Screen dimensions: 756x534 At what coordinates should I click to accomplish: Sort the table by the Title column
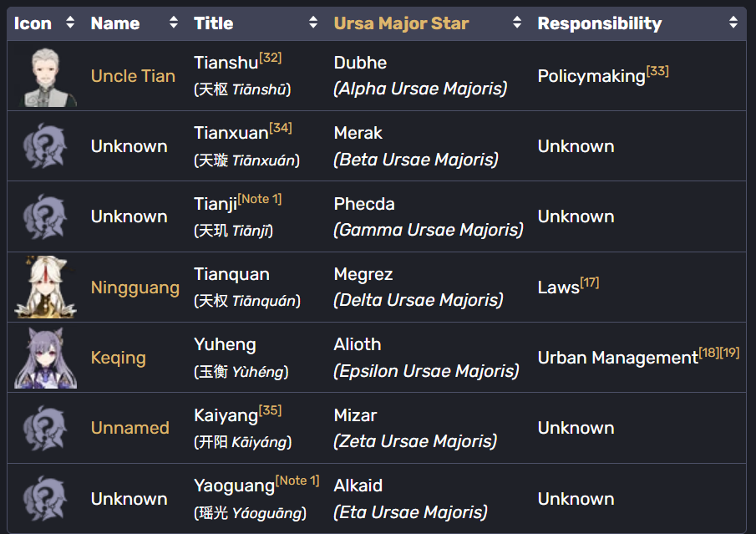[313, 23]
